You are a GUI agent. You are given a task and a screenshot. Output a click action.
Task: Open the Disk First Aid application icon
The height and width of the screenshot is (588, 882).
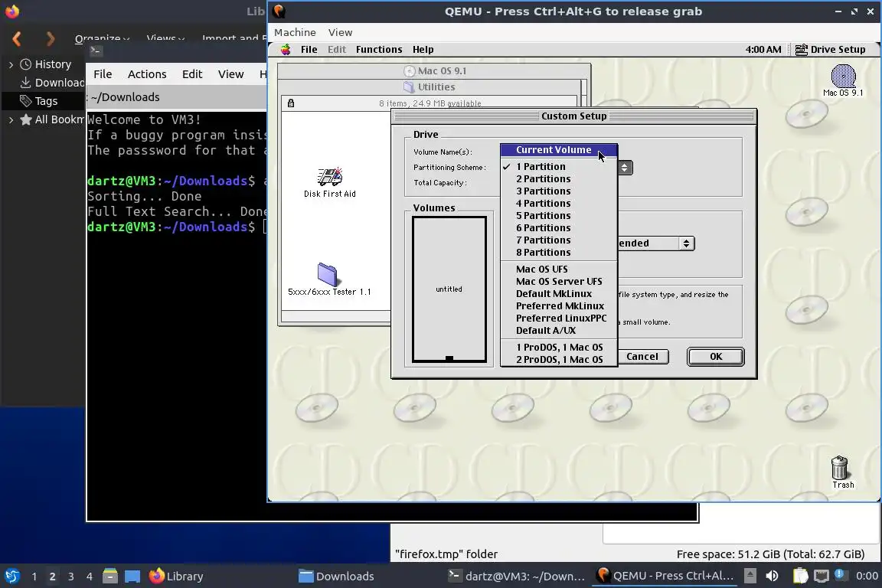tap(330, 176)
